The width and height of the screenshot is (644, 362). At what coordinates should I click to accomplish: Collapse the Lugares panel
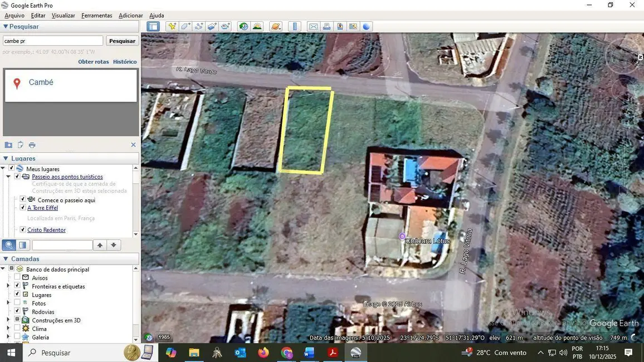tap(4, 158)
